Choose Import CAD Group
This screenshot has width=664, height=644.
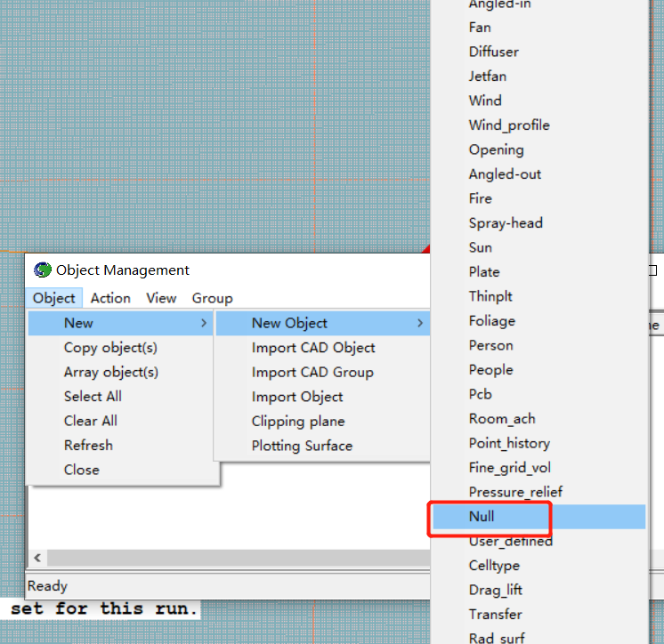coord(323,372)
